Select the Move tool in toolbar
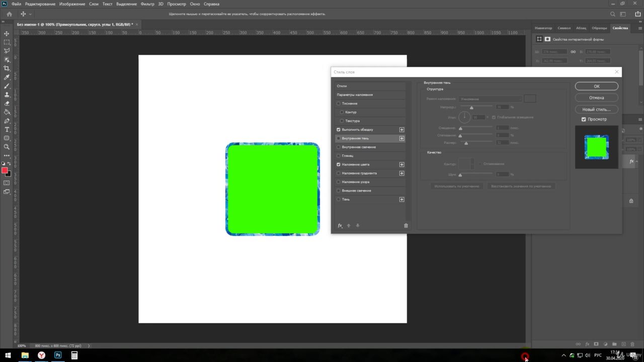 point(7,33)
